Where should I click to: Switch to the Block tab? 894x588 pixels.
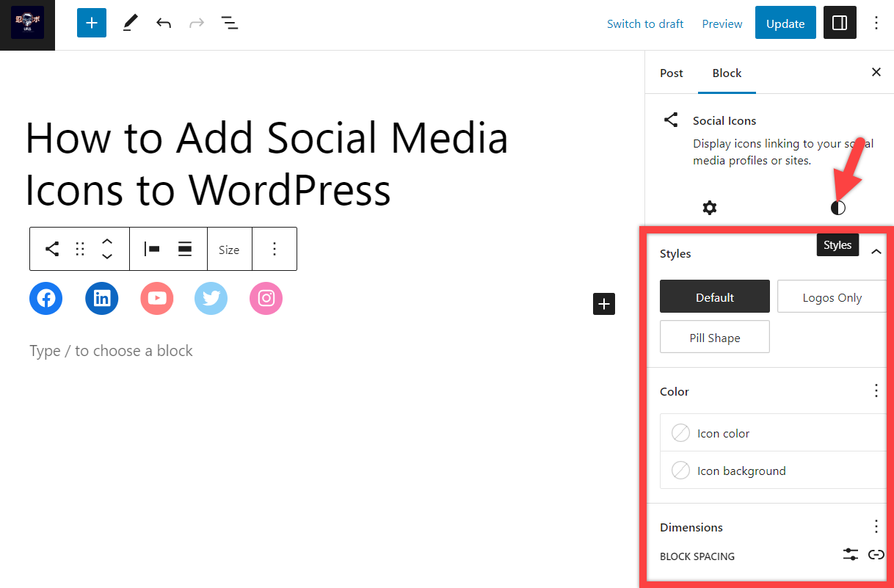click(x=727, y=73)
